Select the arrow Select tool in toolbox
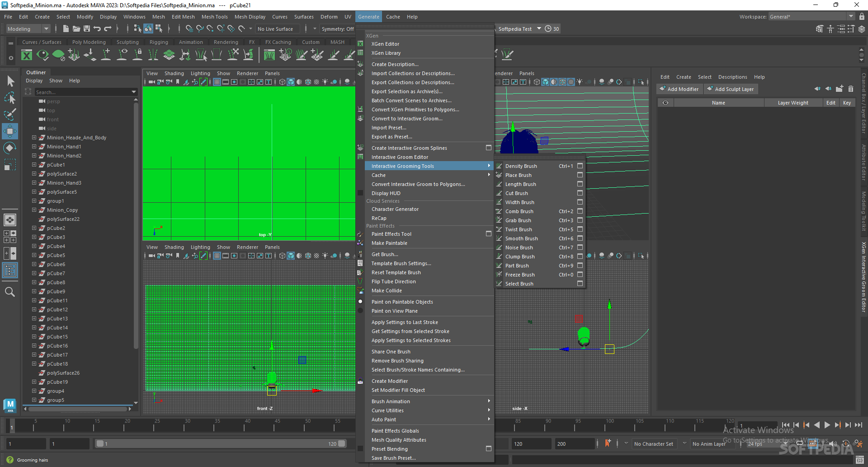The image size is (868, 467). [x=10, y=81]
